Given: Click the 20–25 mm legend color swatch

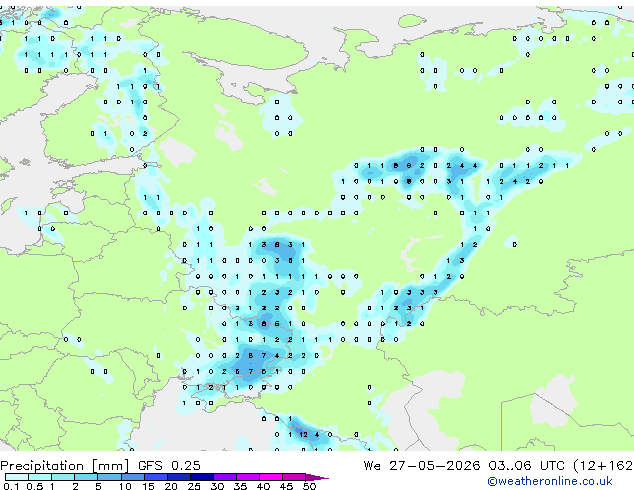Looking at the screenshot, I should 178,477.
